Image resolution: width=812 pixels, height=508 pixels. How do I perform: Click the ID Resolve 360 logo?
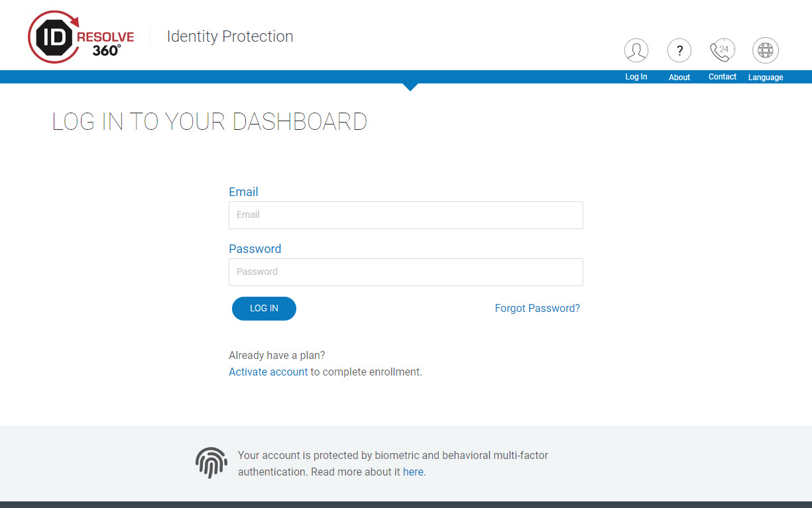(81, 37)
